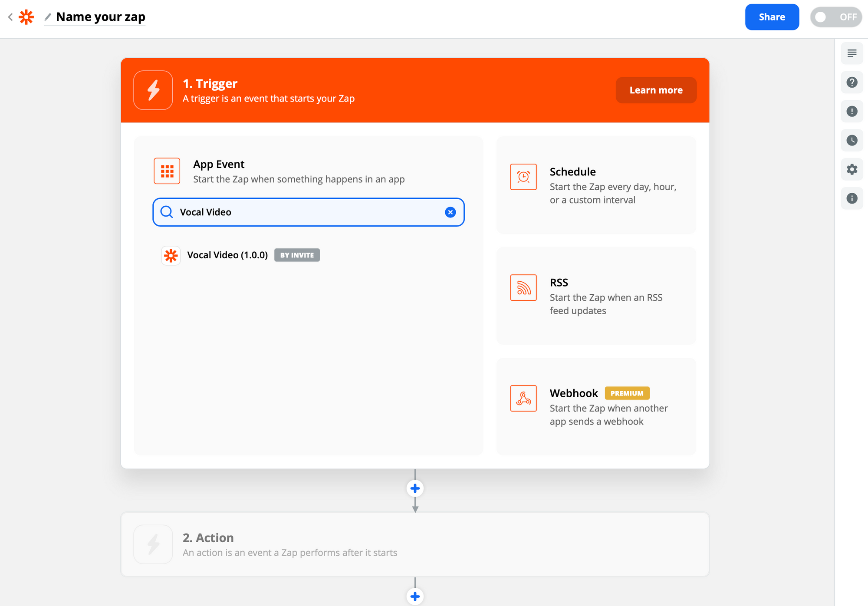
Task: Choose the Schedule trigger option
Action: [x=596, y=185]
